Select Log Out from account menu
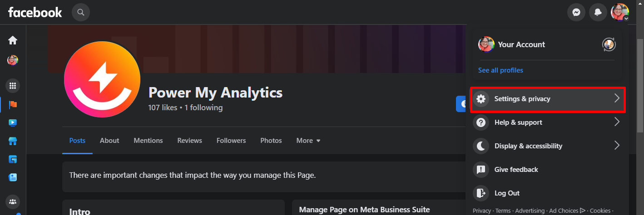The height and width of the screenshot is (215, 644). pyautogui.click(x=507, y=193)
